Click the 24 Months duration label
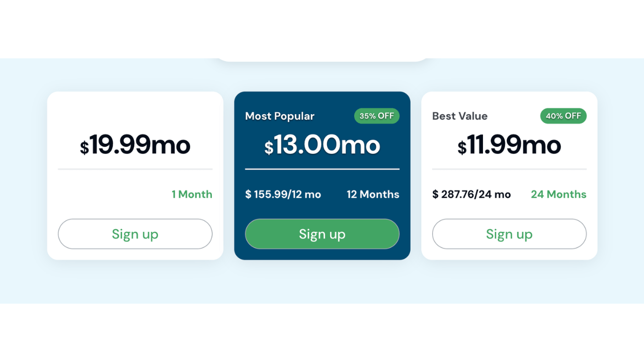Image resolution: width=644 pixels, height=362 pixels. coord(558,194)
